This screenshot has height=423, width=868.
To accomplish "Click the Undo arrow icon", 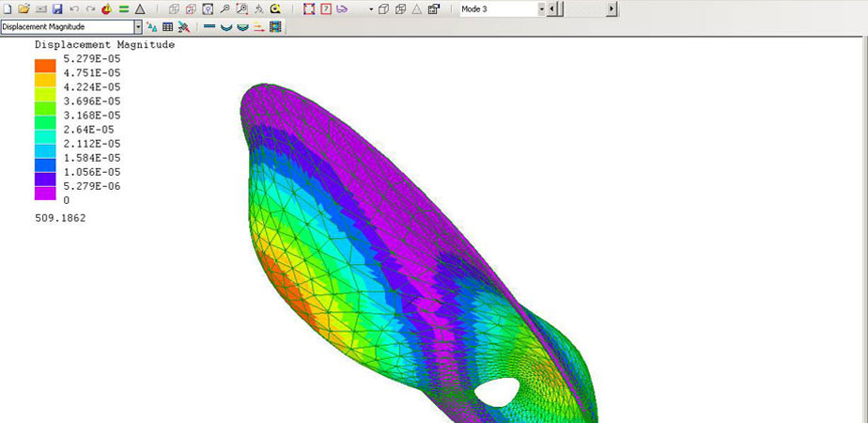I will 74,8.
